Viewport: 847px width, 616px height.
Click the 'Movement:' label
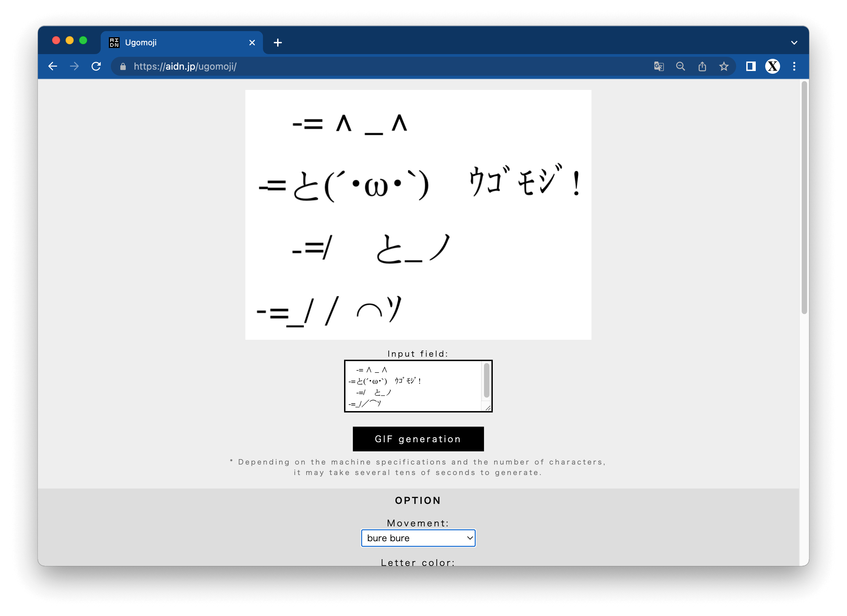pyautogui.click(x=418, y=523)
